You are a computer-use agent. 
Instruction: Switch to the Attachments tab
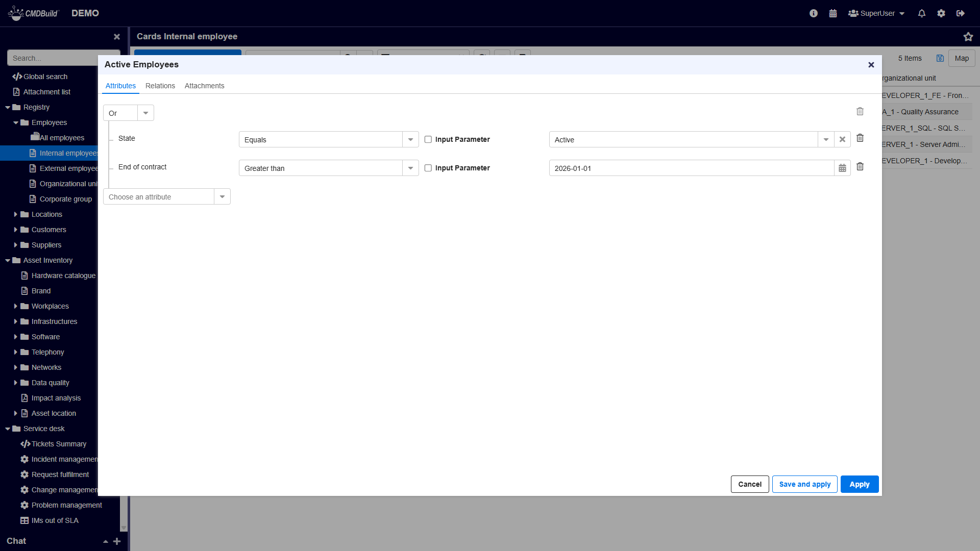click(x=204, y=86)
